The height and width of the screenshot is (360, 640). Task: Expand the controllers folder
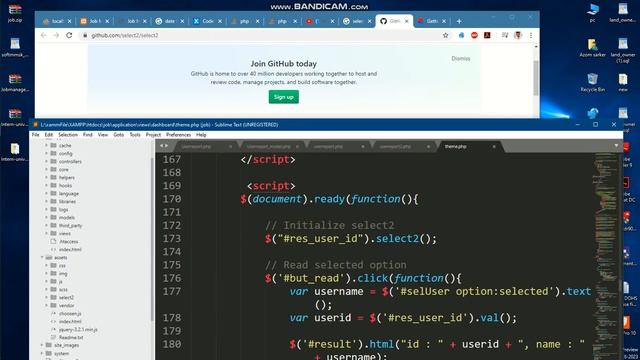click(47, 161)
